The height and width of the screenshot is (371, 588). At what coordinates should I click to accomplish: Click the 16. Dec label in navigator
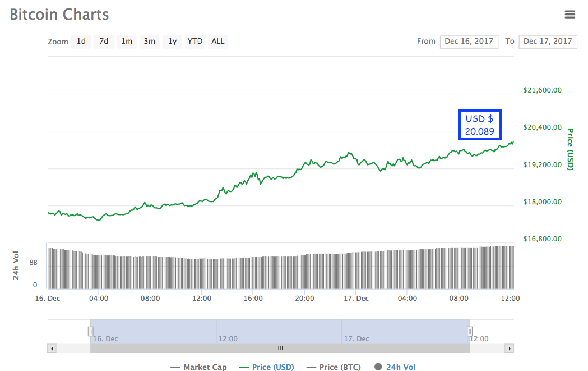pyautogui.click(x=105, y=338)
